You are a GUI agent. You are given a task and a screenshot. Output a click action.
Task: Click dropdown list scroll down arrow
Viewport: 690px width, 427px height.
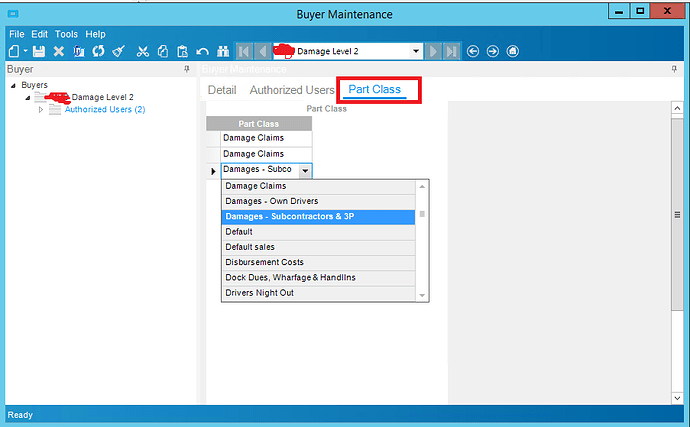422,295
